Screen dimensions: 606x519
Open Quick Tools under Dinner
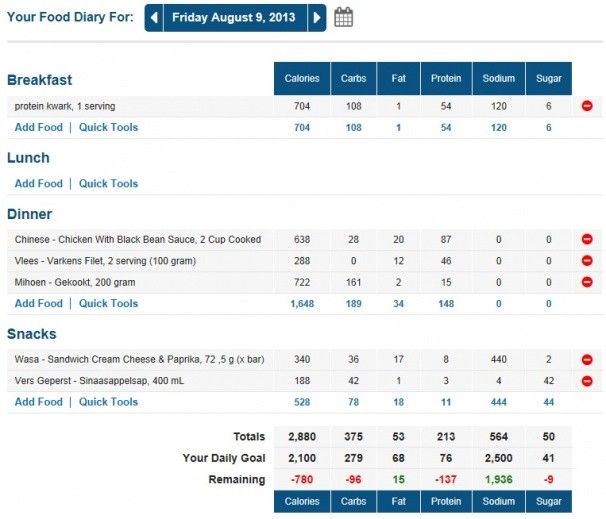point(108,304)
